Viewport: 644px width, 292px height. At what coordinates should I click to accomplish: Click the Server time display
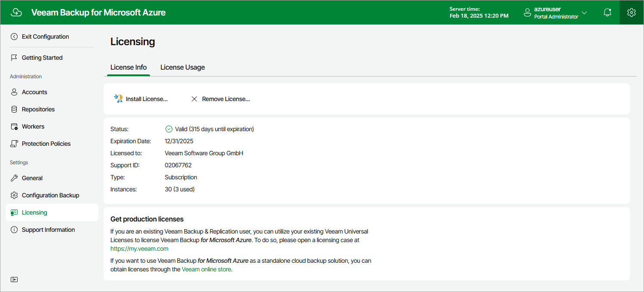click(479, 12)
